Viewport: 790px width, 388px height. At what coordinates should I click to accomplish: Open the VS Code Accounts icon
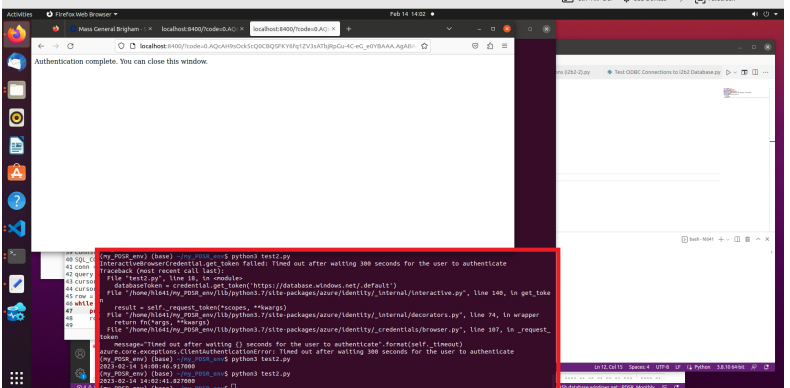(x=80, y=354)
